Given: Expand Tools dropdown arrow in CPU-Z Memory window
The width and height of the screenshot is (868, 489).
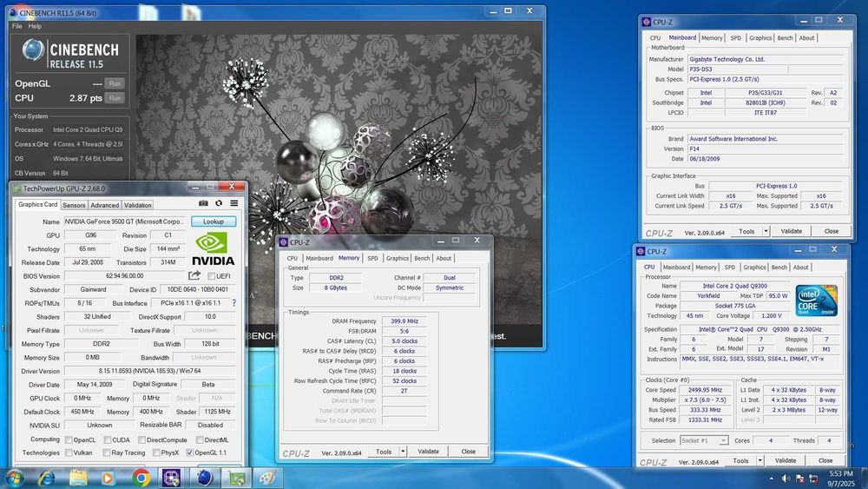Looking at the screenshot, I should [401, 452].
